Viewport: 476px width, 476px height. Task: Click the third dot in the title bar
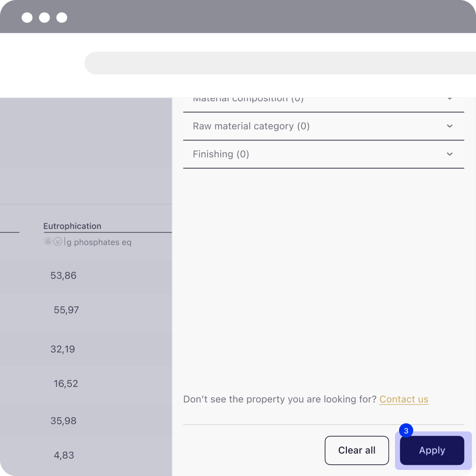point(62,18)
